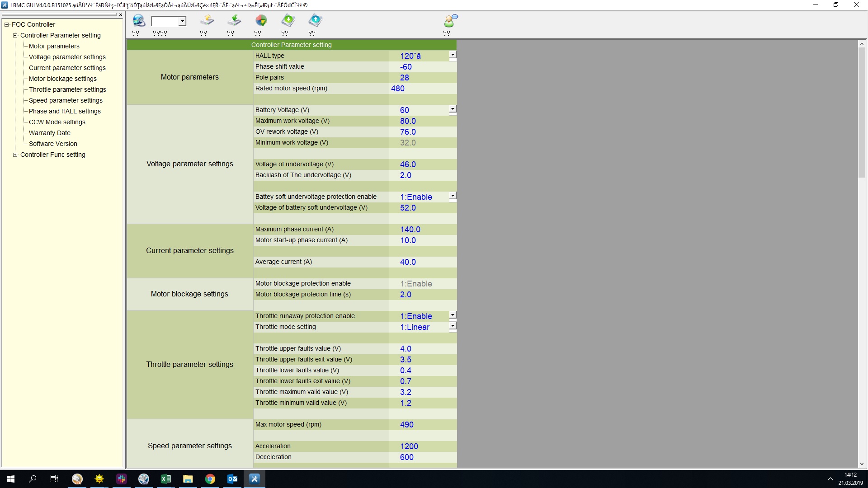The width and height of the screenshot is (868, 488).
Task: Click the blue upload arrow book icon
Action: pyautogui.click(x=315, y=21)
